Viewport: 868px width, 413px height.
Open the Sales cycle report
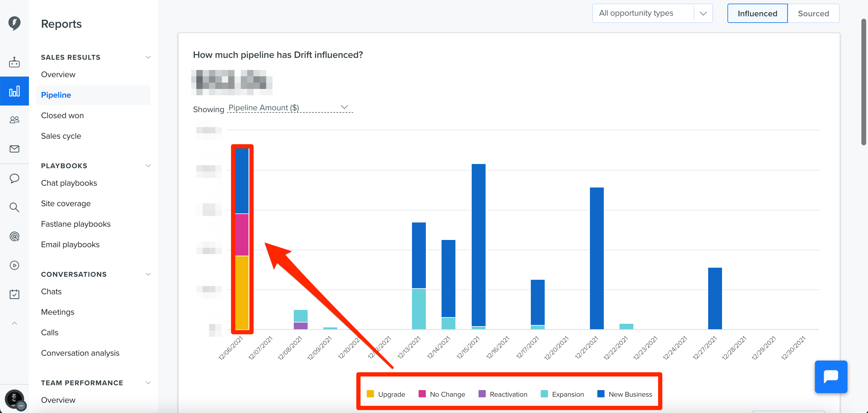point(61,136)
